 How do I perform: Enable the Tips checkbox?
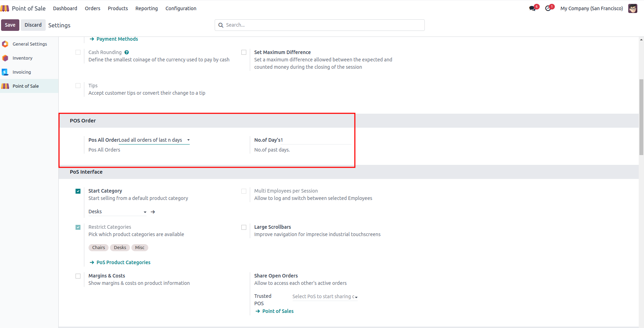coord(78,86)
